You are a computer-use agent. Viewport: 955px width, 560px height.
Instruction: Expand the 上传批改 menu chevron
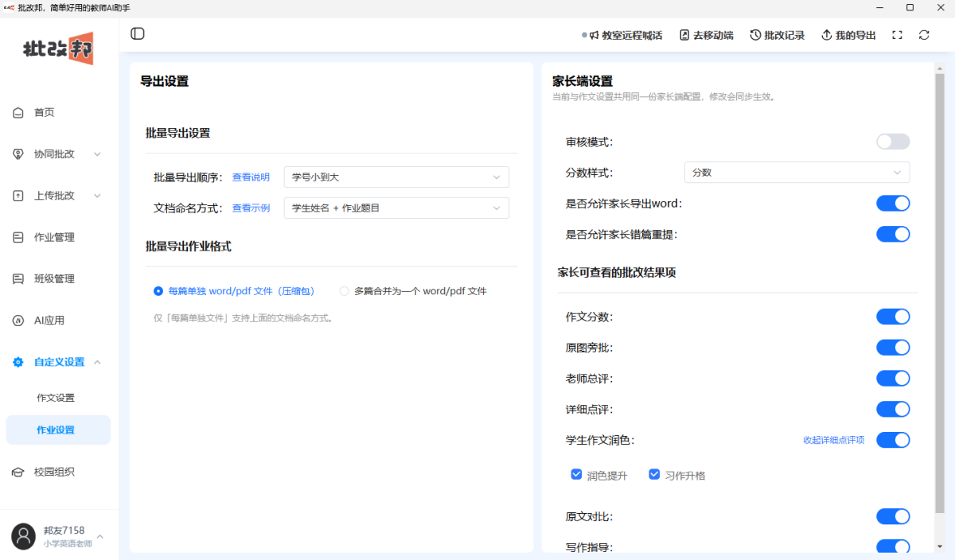[97, 196]
